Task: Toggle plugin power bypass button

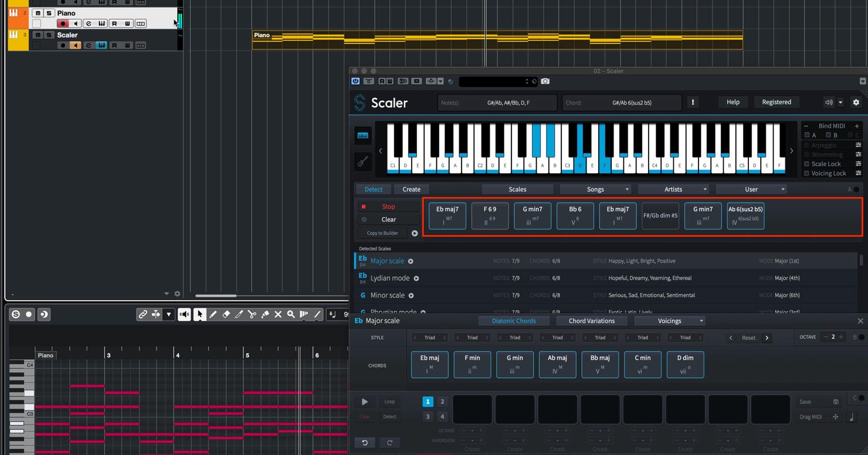Action: tap(355, 81)
